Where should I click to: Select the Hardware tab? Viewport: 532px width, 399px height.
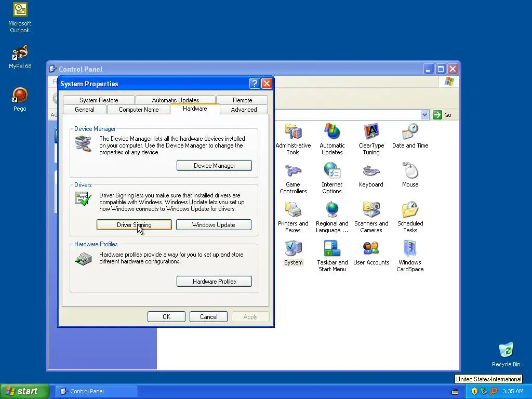tap(195, 109)
